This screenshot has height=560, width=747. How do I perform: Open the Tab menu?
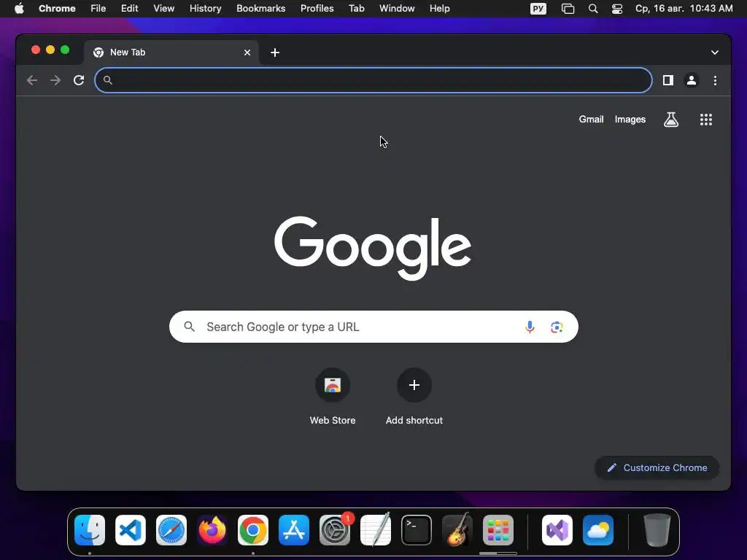(356, 9)
